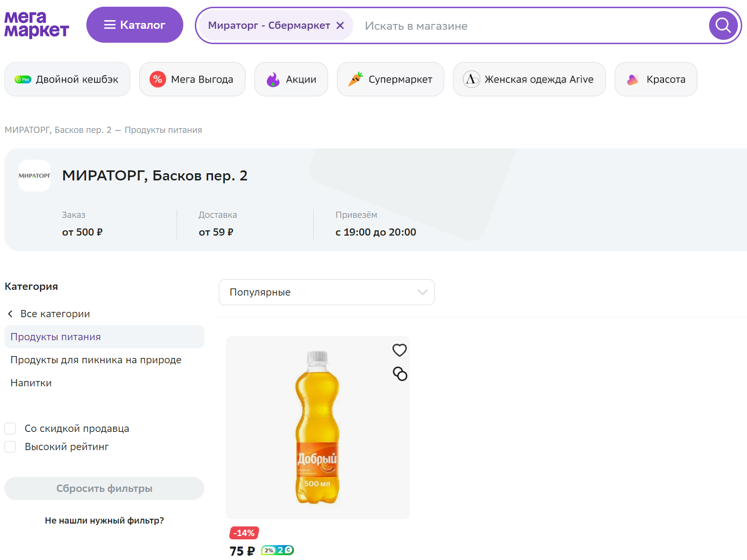747x560 pixels.
Task: Click the Продукты питания breadcrumb
Action: tap(163, 130)
